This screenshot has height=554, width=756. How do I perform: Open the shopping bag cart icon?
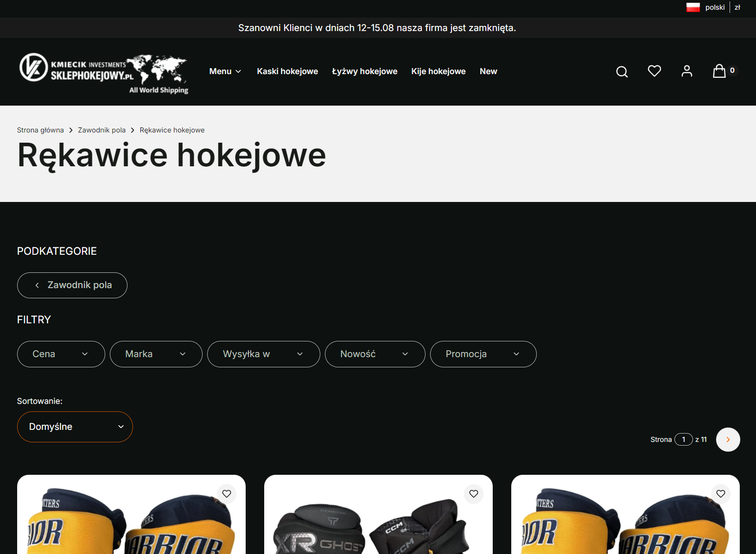pyautogui.click(x=719, y=71)
